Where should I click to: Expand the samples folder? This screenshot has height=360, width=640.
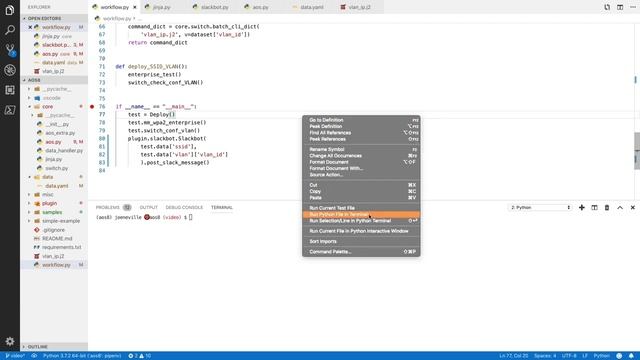52,212
